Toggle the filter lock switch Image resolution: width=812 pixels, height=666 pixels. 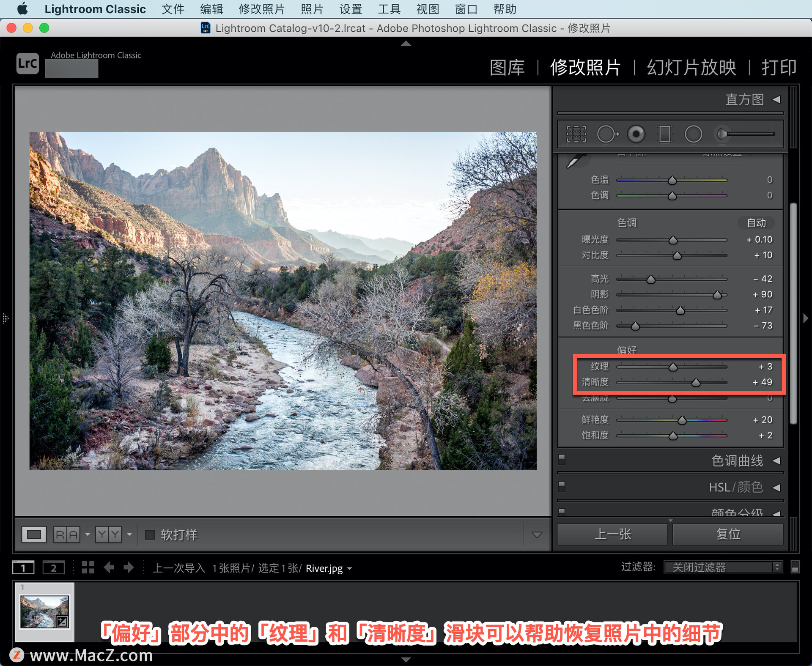click(795, 567)
